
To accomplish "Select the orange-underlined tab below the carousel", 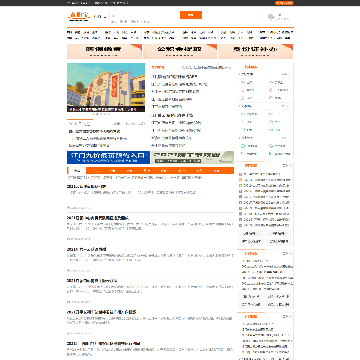I will click(80, 123).
